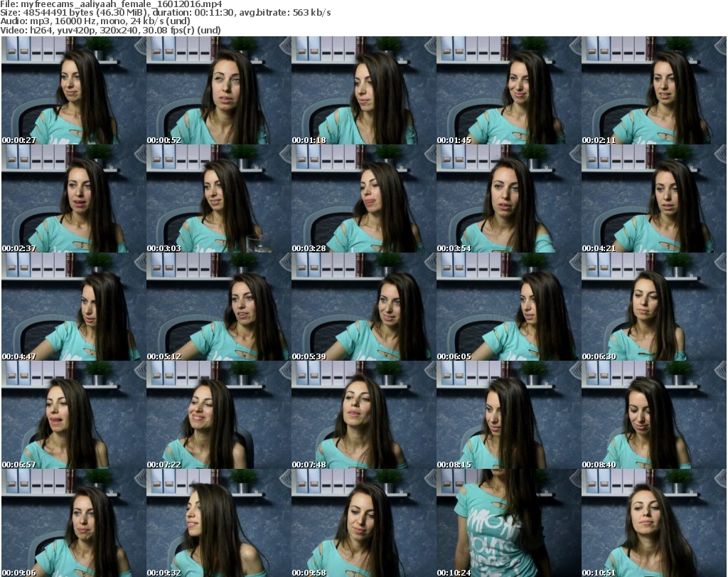Select the thumbnail at 00:01:18
This screenshot has width=728, height=577.
(x=363, y=90)
